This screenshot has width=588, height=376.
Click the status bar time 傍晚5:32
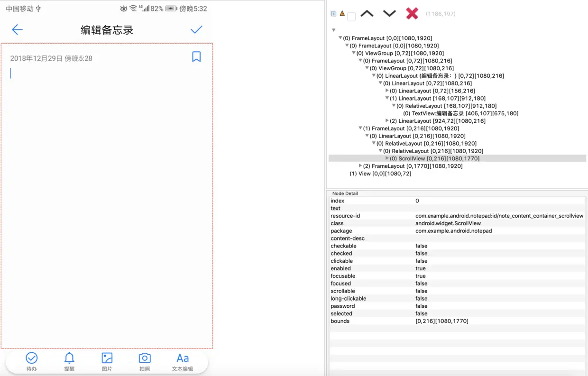(193, 9)
